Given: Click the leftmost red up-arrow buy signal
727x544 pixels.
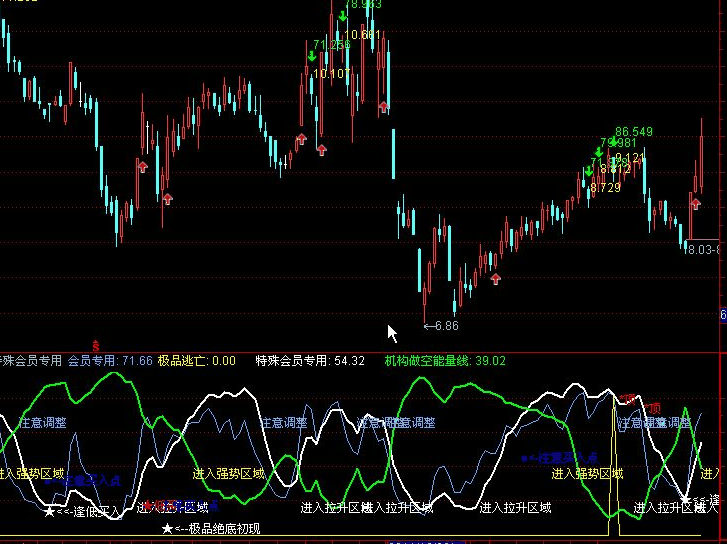Looking at the screenshot, I should (x=143, y=166).
